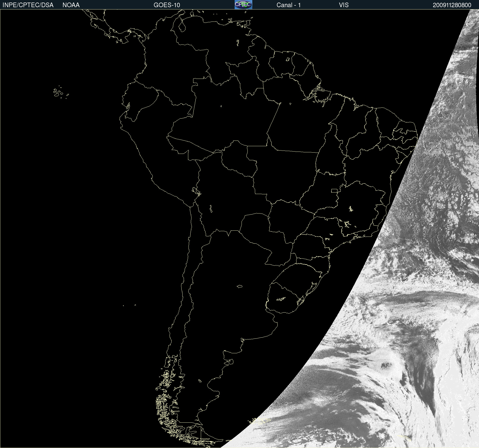The image size is (479, 448).
Task: Click the NOAA label in the header
Action: (x=71, y=5)
